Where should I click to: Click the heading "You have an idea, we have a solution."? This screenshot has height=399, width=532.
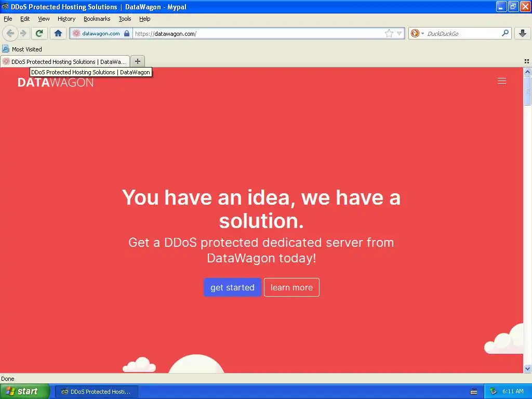click(x=261, y=209)
